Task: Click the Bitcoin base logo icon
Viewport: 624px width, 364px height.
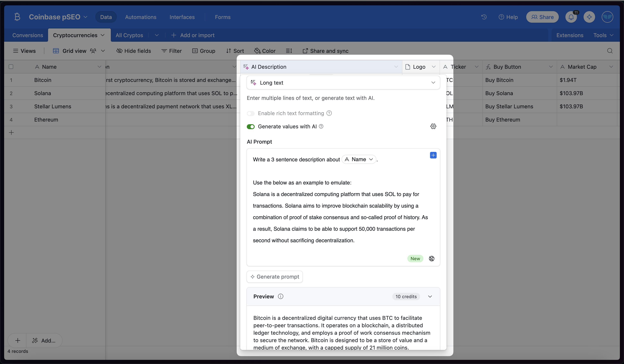Action: click(17, 17)
